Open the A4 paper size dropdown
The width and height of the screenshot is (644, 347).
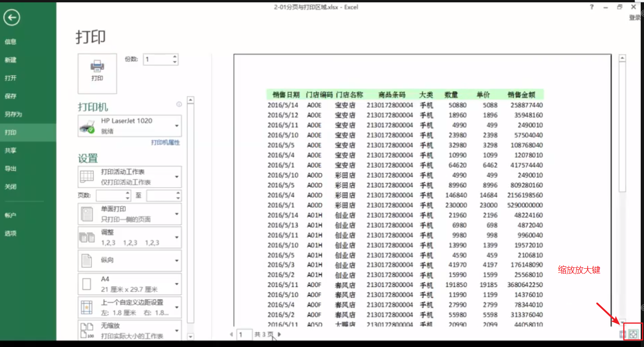(x=129, y=284)
